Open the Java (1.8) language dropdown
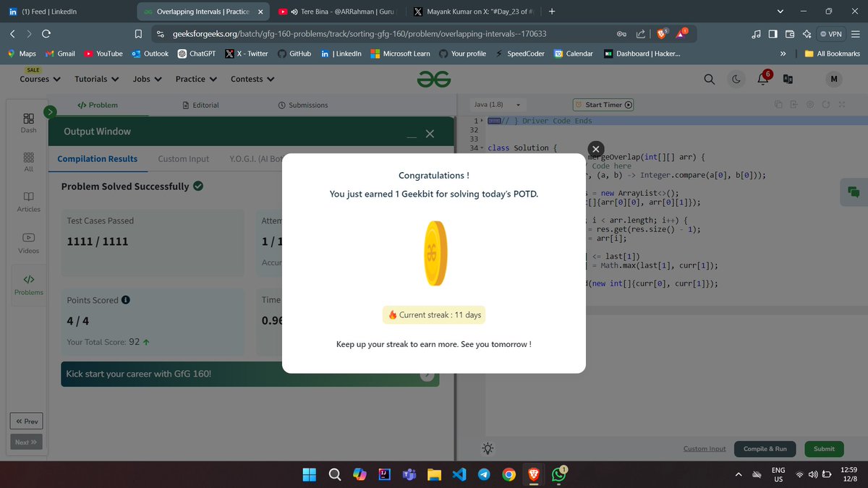 point(497,105)
